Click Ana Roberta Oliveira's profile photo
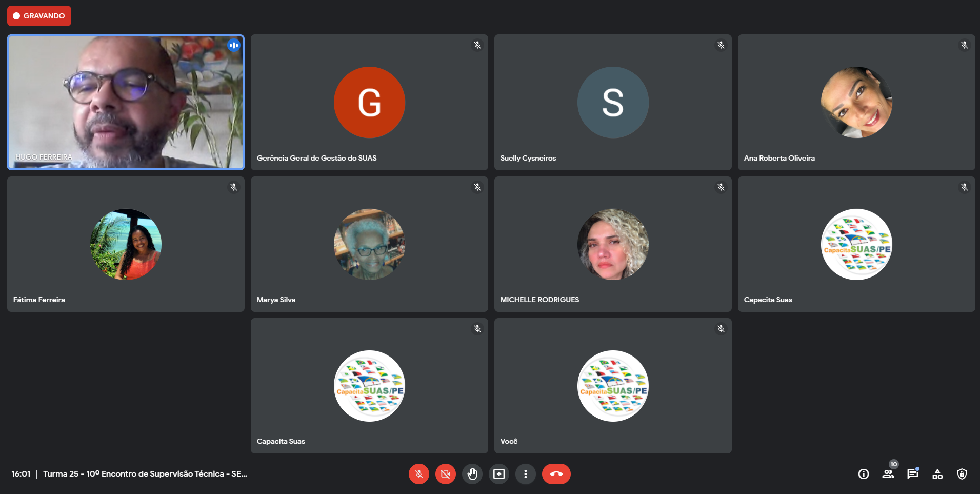Viewport: 980px width, 494px height. (x=856, y=102)
